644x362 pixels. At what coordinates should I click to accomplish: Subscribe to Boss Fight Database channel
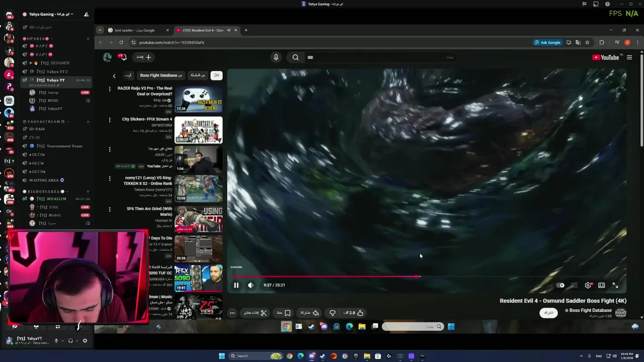click(x=549, y=313)
